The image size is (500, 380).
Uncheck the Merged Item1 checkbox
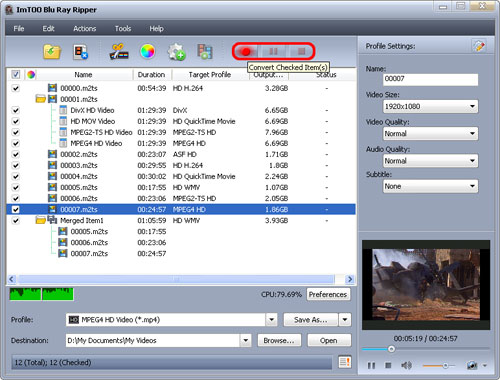coord(16,220)
